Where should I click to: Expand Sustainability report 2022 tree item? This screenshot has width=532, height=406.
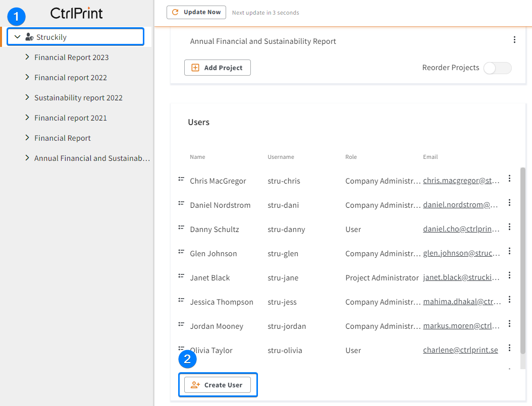point(27,97)
